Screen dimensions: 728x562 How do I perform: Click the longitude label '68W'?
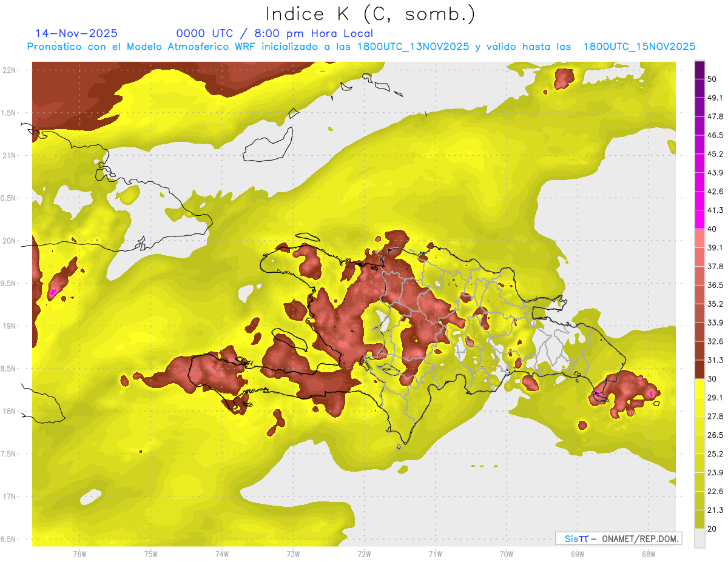(649, 554)
